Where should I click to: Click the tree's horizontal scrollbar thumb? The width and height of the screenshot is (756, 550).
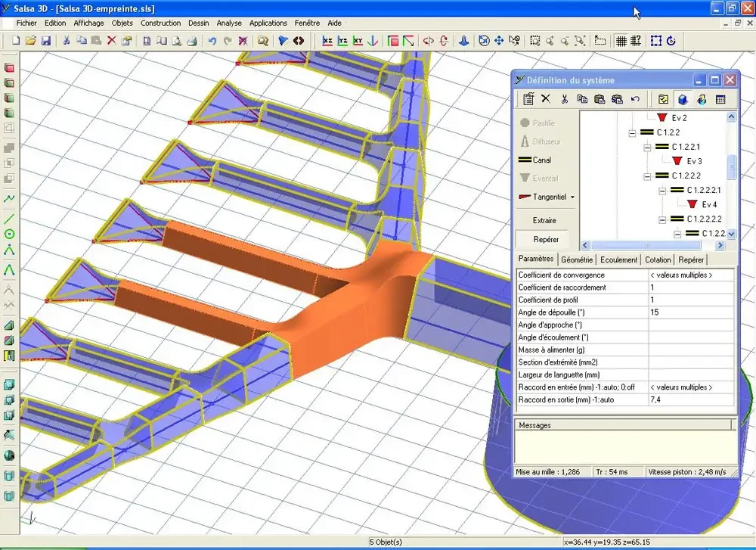(x=646, y=245)
